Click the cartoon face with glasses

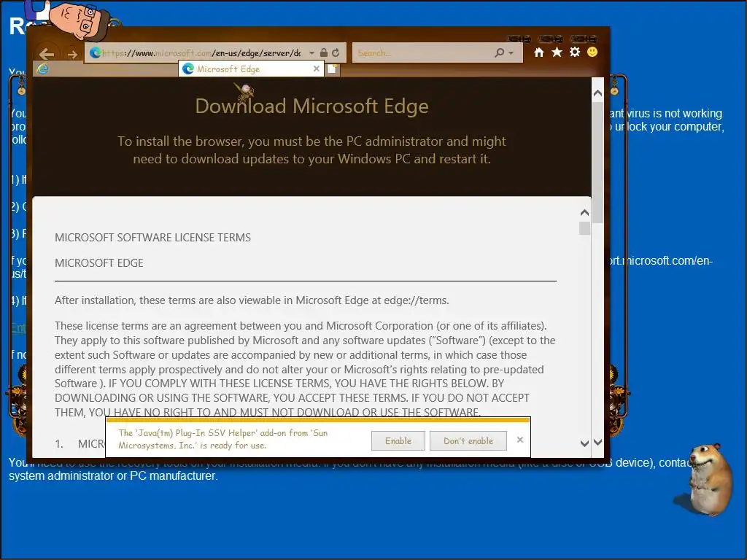tap(80, 20)
